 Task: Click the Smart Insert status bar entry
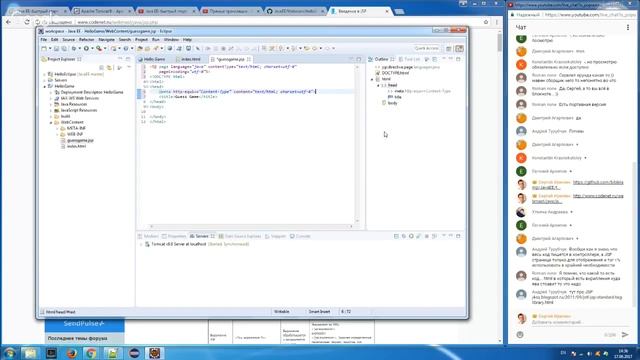tap(319, 311)
